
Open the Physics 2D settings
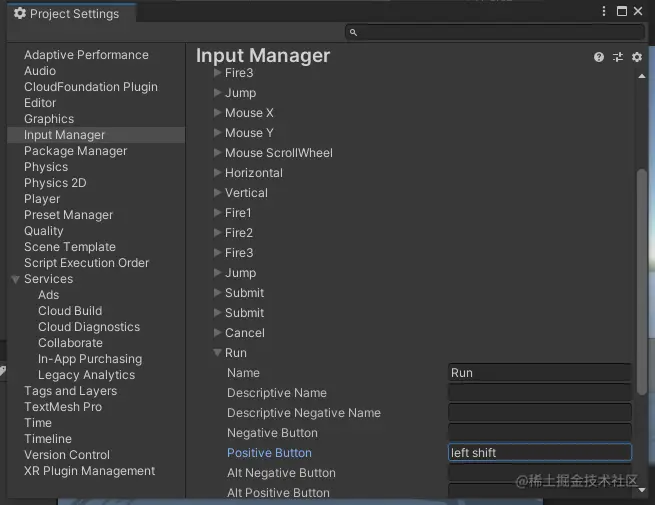click(x=55, y=183)
